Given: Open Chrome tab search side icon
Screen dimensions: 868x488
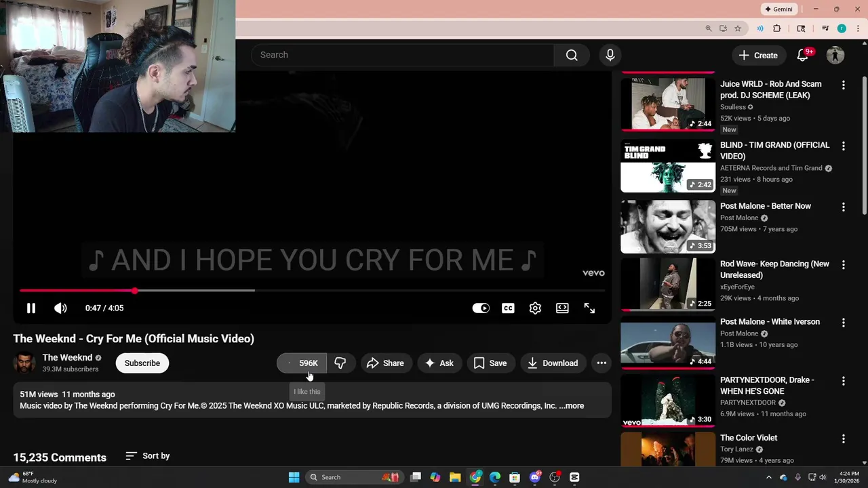Looking at the screenshot, I should tap(801, 28).
